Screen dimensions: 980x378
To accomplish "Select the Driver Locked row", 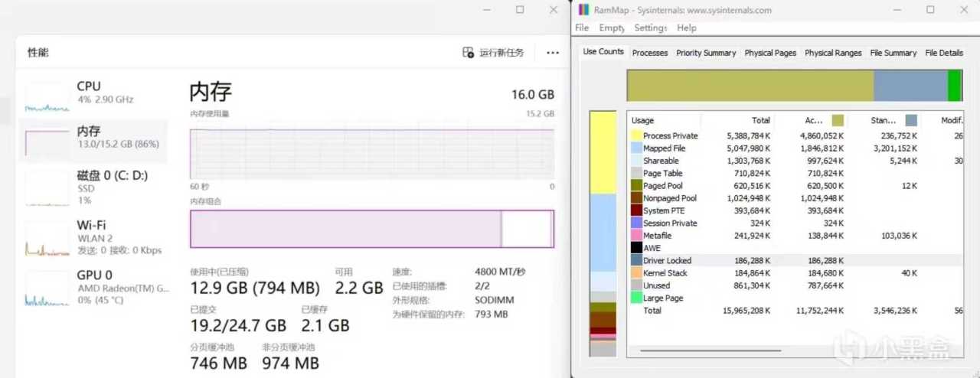I will coord(666,261).
